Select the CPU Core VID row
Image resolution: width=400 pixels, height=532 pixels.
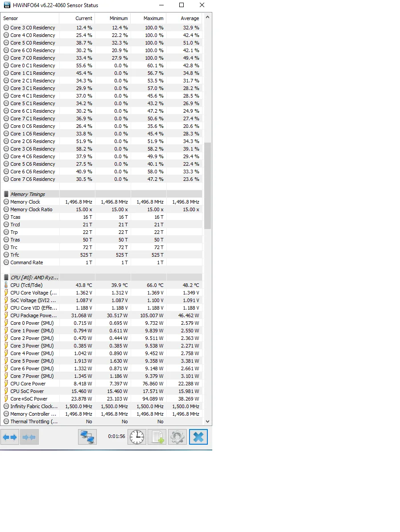(102, 308)
